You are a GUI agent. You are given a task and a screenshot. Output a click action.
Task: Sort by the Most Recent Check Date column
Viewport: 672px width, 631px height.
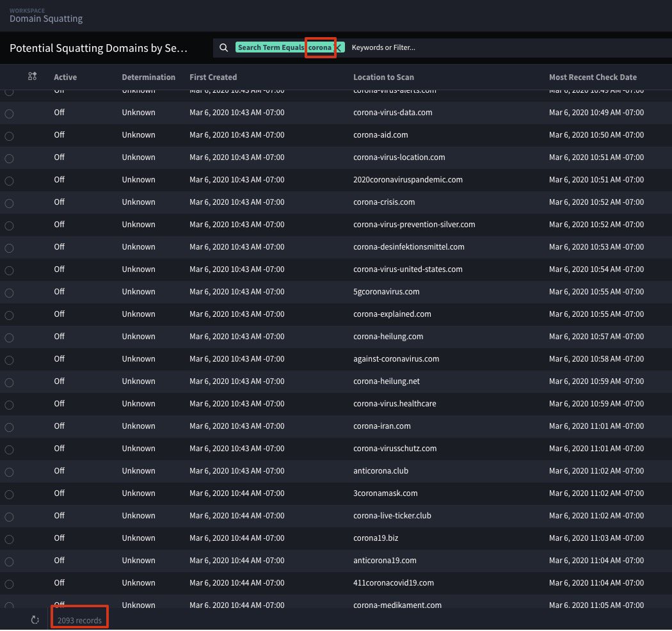[x=593, y=77]
